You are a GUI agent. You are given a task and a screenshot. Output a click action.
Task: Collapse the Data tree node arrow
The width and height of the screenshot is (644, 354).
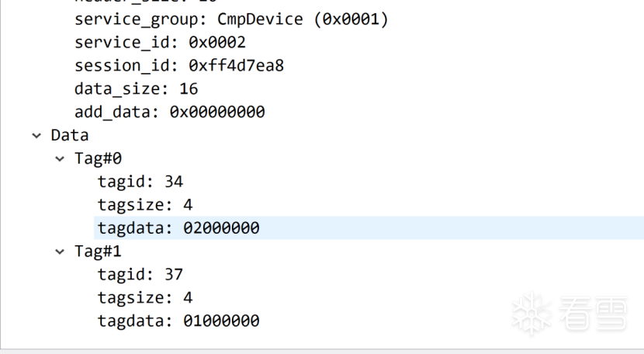[x=36, y=136]
